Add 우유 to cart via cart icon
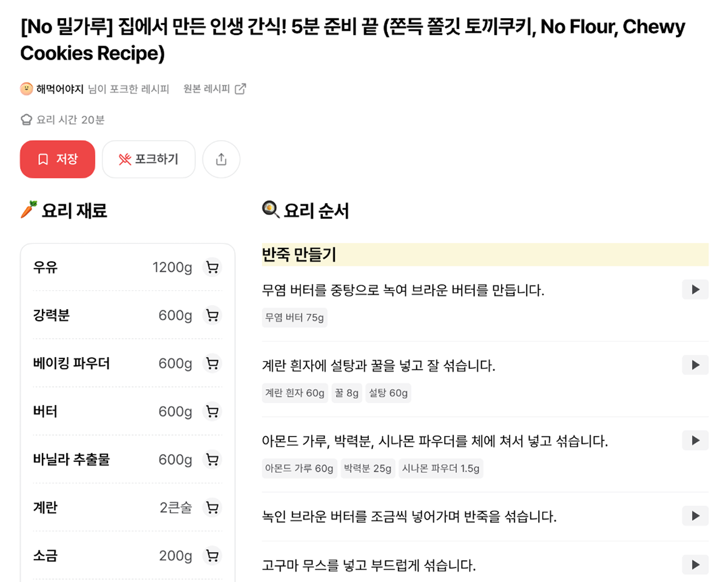The height and width of the screenshot is (582, 728). [x=212, y=267]
